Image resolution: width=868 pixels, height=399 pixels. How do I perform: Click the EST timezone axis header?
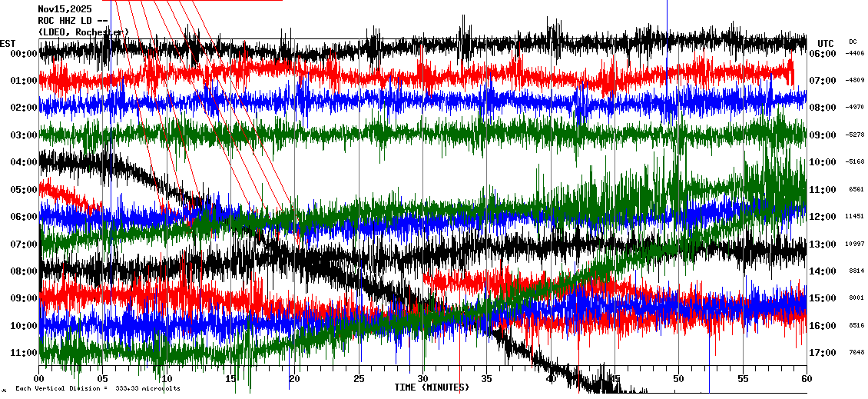coord(8,43)
